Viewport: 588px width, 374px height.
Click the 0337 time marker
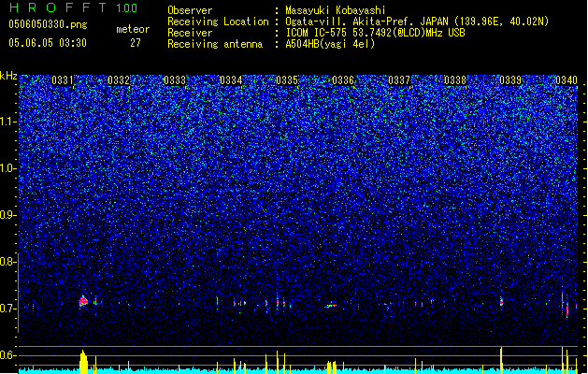pyautogui.click(x=399, y=80)
